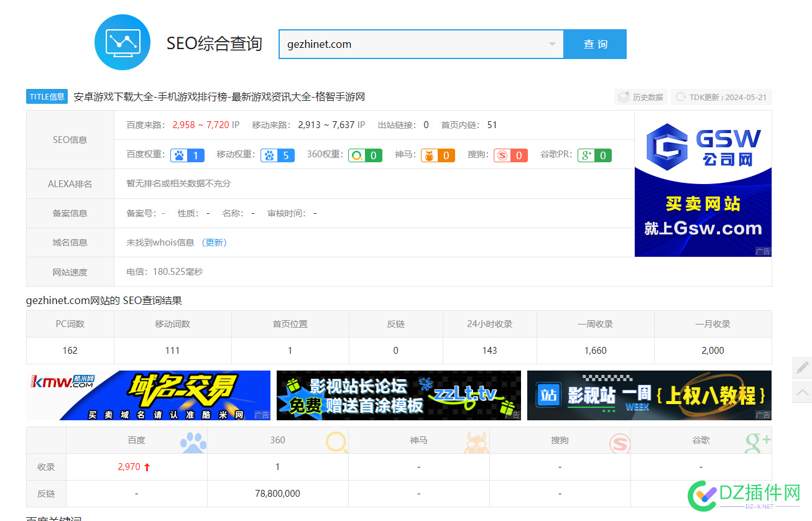The height and width of the screenshot is (521, 812).
Task: Click the pencil feedback icon
Action: [x=802, y=367]
